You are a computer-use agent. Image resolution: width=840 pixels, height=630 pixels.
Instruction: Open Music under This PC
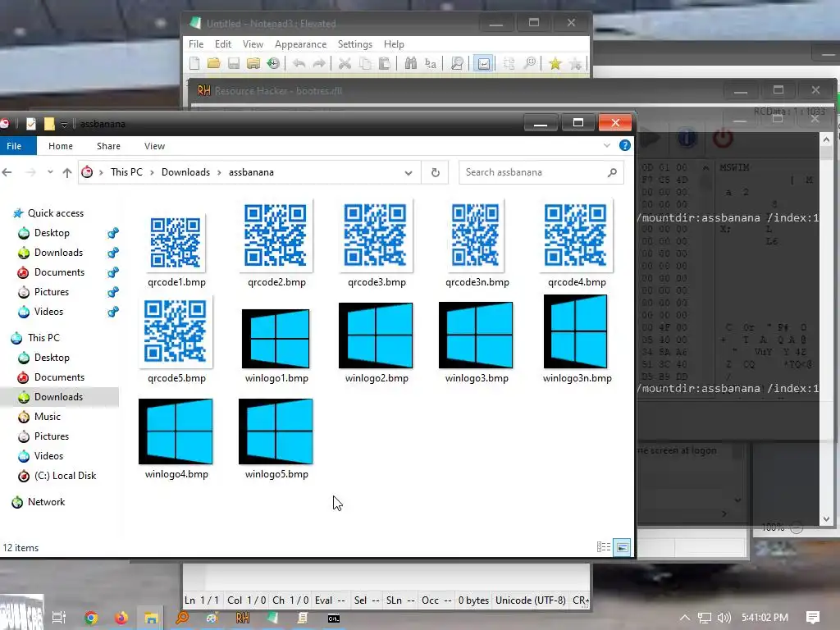pyautogui.click(x=47, y=416)
